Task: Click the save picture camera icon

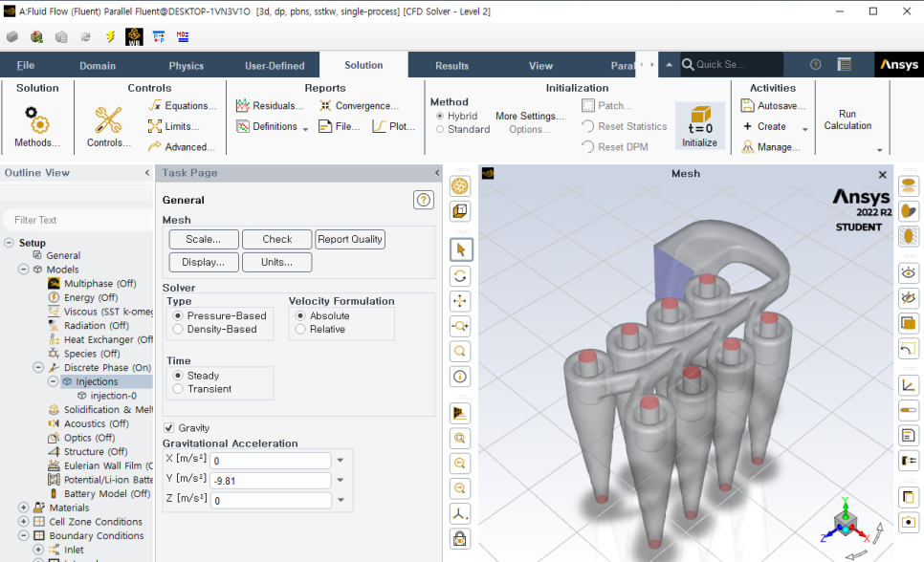Action: [909, 522]
